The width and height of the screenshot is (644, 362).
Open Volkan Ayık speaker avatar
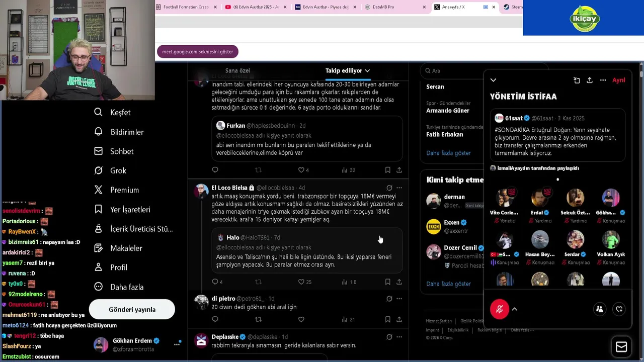(x=610, y=240)
